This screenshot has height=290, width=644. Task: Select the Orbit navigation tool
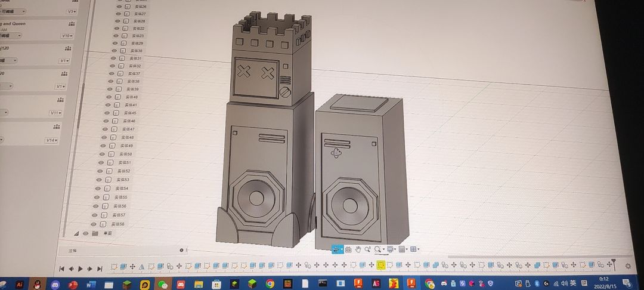(336, 249)
